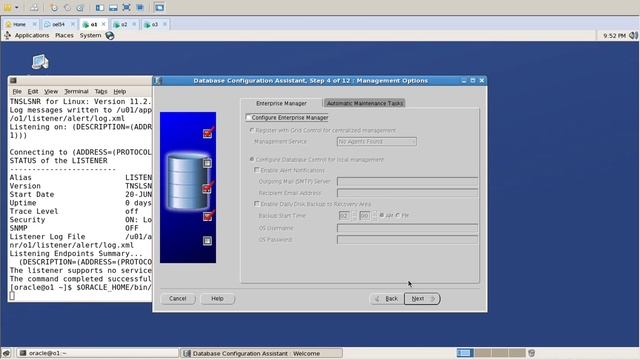Click the 9:52 PM clock

pos(614,36)
